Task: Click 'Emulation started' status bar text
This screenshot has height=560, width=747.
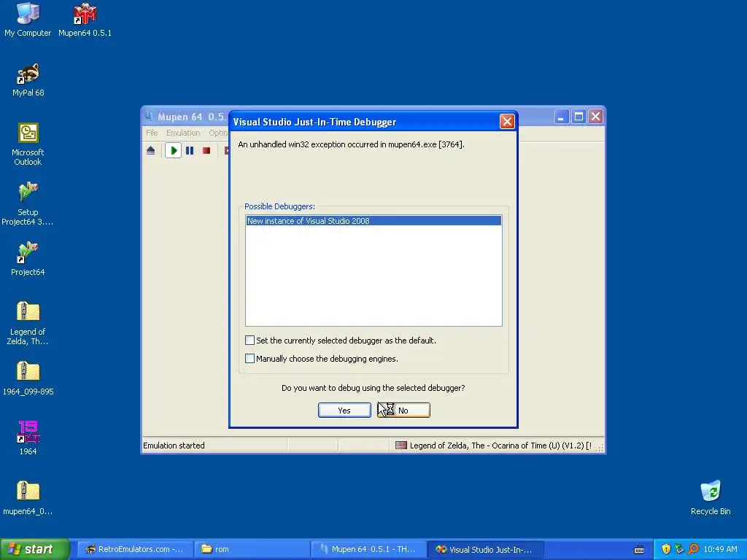Action: (x=174, y=446)
